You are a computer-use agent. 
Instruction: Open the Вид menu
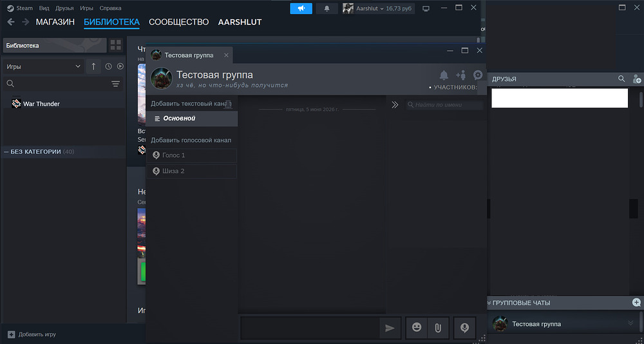(44, 8)
